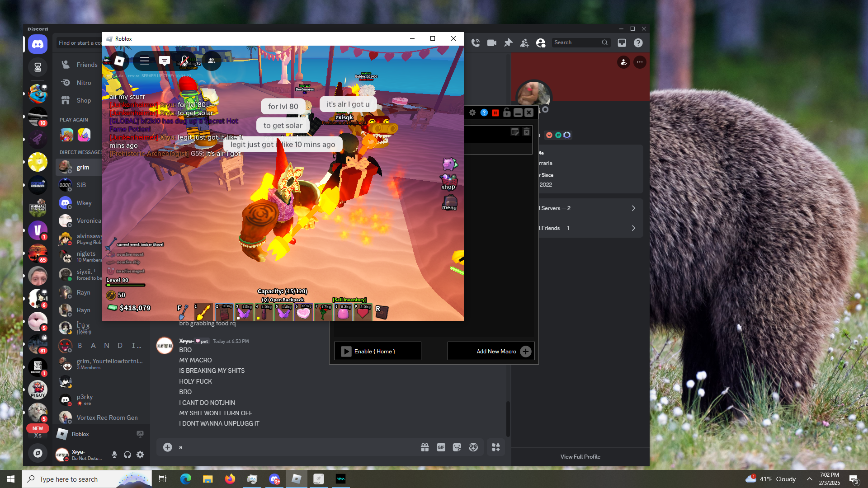The width and height of the screenshot is (868, 488).
Task: Open the emoji picker
Action: (473, 447)
